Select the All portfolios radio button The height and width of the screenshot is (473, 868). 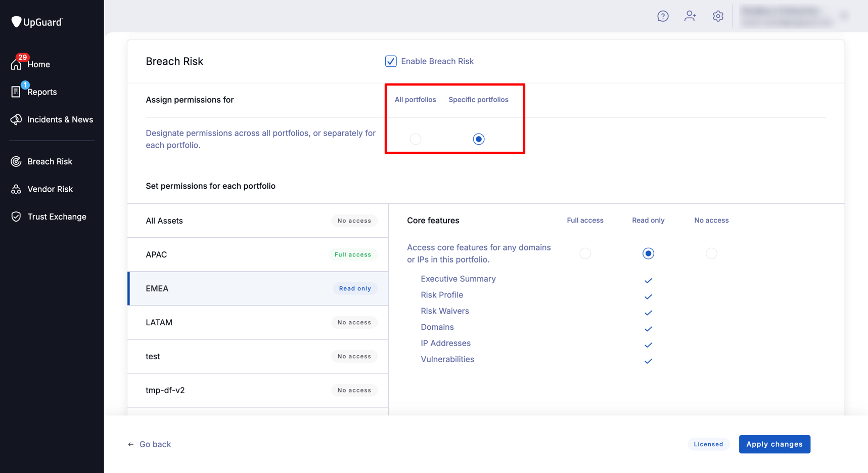pyautogui.click(x=415, y=139)
